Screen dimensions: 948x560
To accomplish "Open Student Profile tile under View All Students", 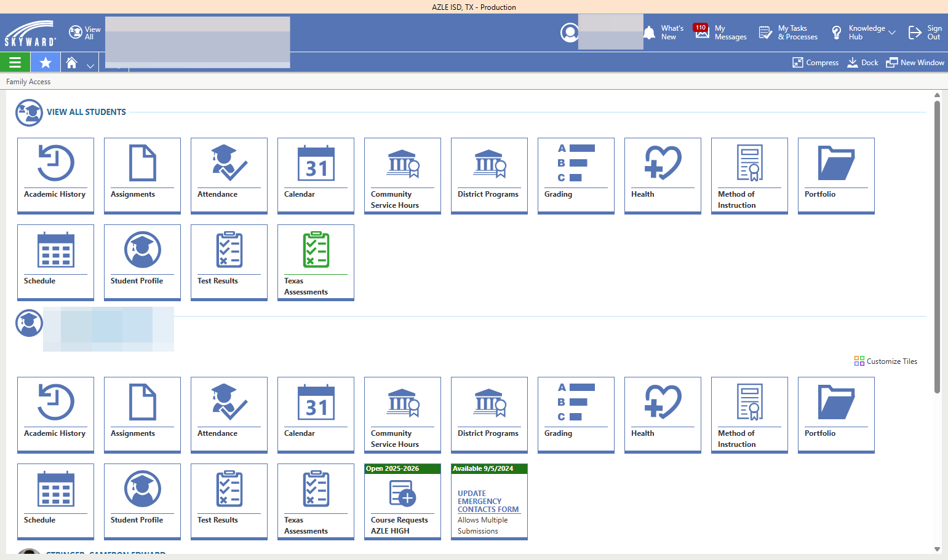I will click(x=142, y=262).
